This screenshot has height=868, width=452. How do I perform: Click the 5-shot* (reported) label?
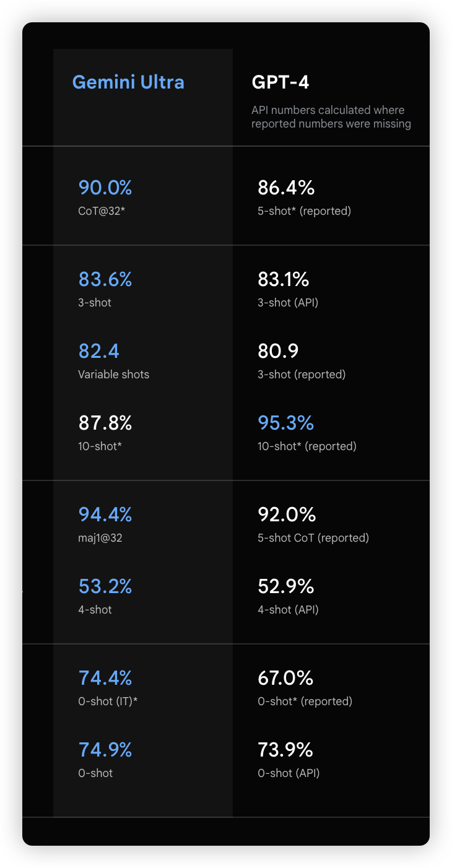pyautogui.click(x=304, y=211)
